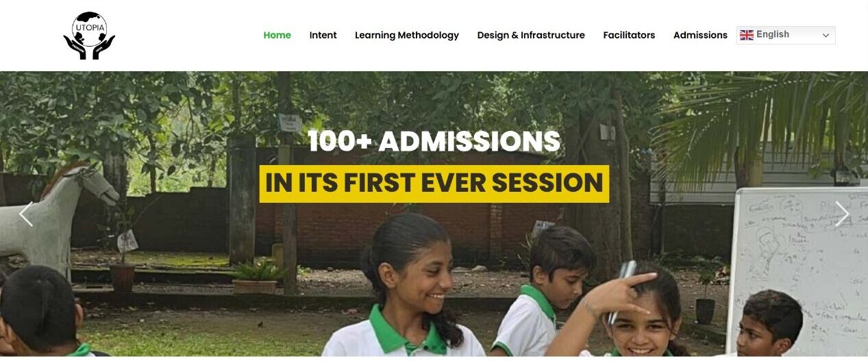Click the Utopia globe logo
Image resolution: width=868 pixels, height=361 pixels.
[x=89, y=36]
